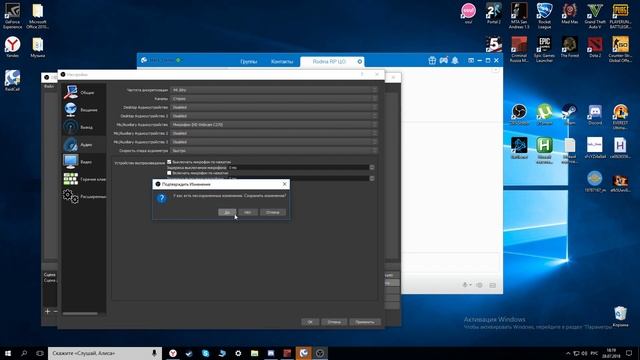Click the Алиса search box on taskbar
Image resolution: width=640 pixels, height=360 pixels.
pos(105,353)
